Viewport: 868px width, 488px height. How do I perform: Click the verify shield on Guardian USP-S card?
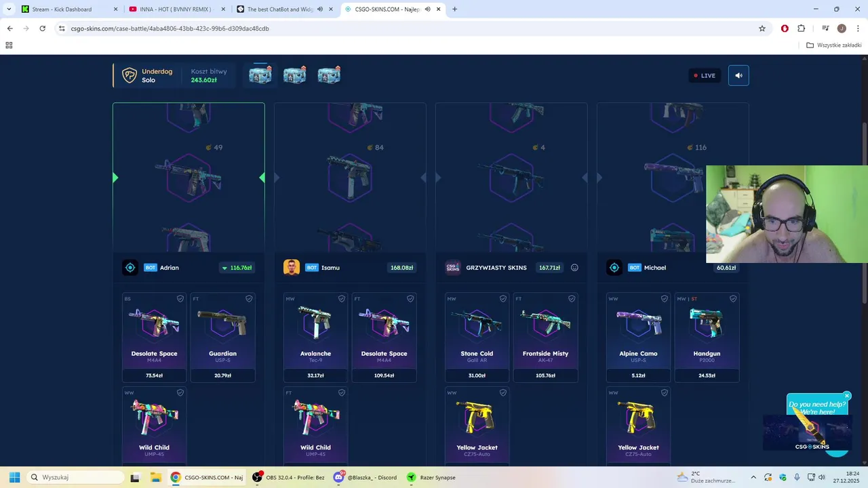click(249, 298)
